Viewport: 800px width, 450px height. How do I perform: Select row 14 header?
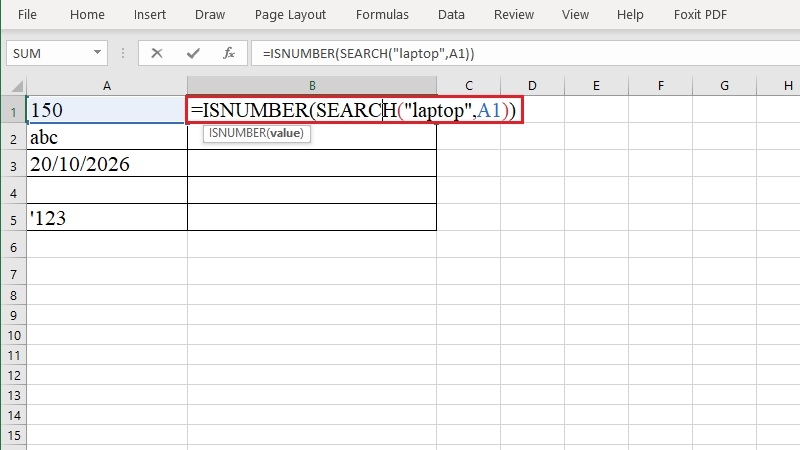(14, 415)
